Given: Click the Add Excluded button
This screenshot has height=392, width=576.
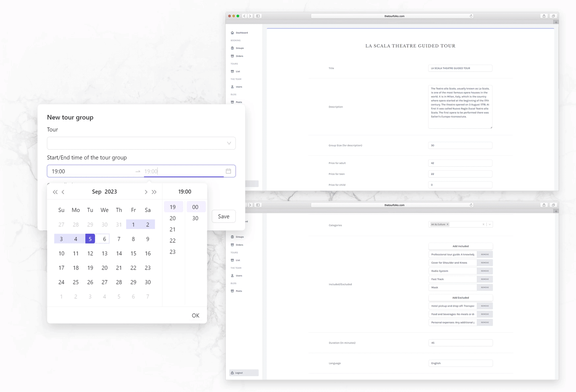Looking at the screenshot, I should (x=460, y=298).
